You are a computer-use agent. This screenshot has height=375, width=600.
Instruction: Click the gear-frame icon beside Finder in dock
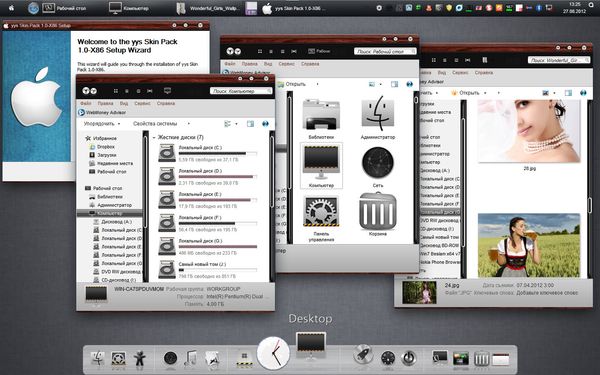click(118, 359)
